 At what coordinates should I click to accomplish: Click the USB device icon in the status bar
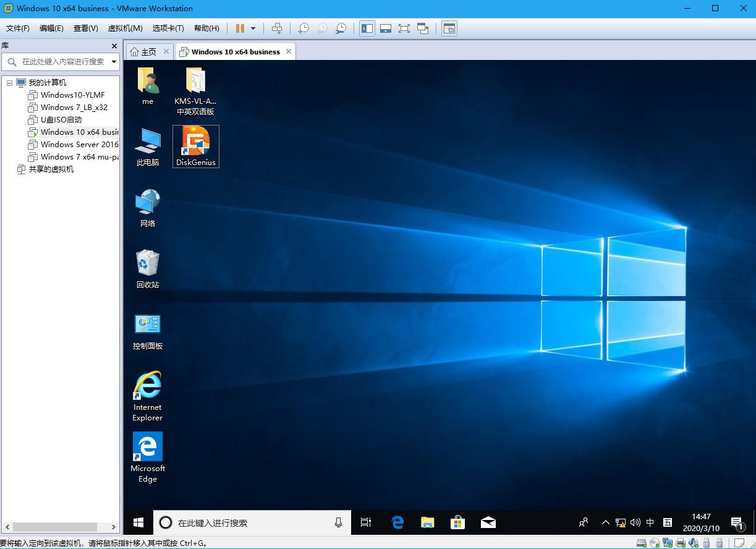pos(705,542)
